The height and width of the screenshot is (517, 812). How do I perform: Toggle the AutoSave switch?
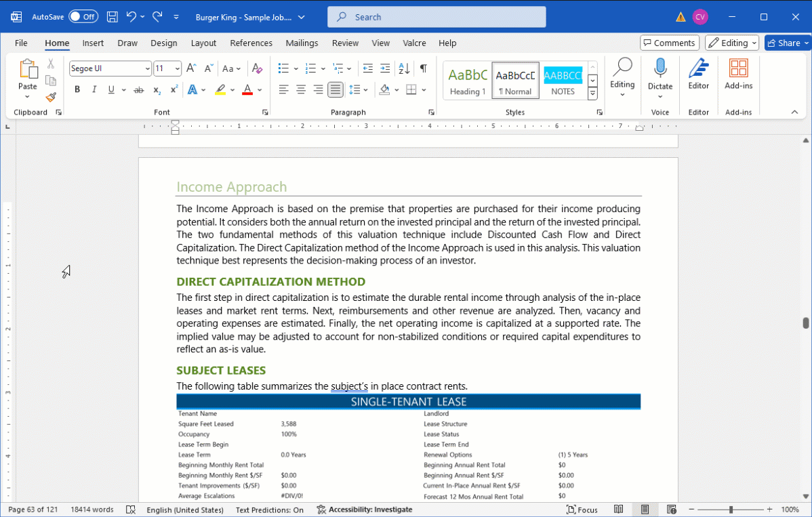83,16
